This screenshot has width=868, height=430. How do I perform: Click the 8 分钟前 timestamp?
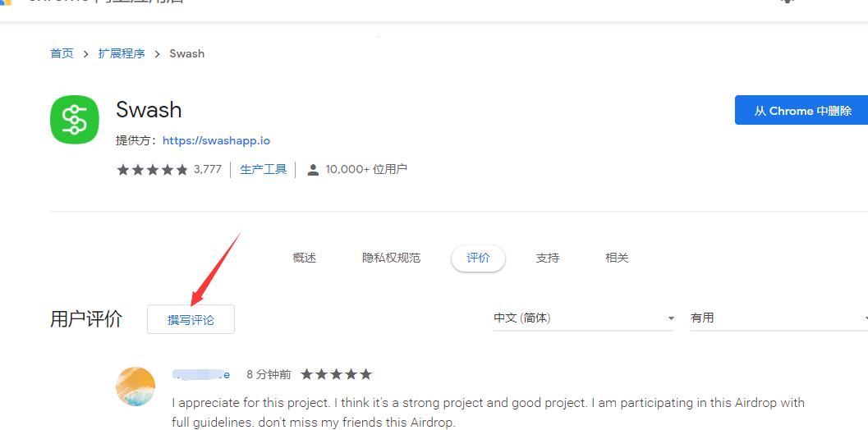click(x=269, y=375)
